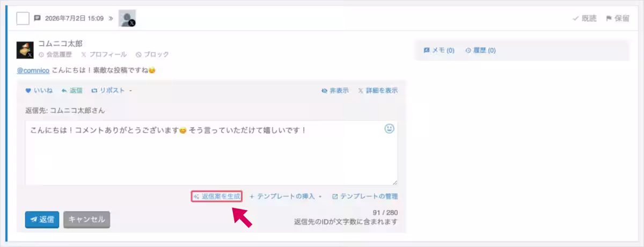Open the emoji picker smiley icon

tap(389, 129)
